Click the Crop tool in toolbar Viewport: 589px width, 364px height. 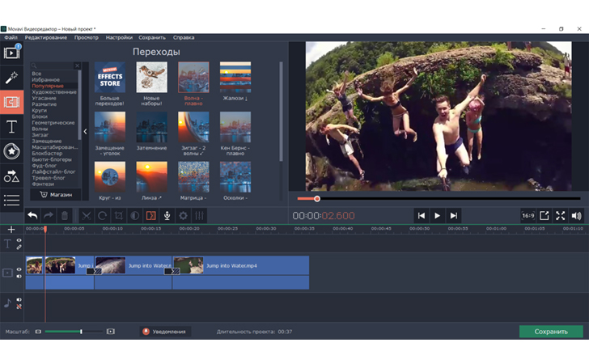[118, 216]
